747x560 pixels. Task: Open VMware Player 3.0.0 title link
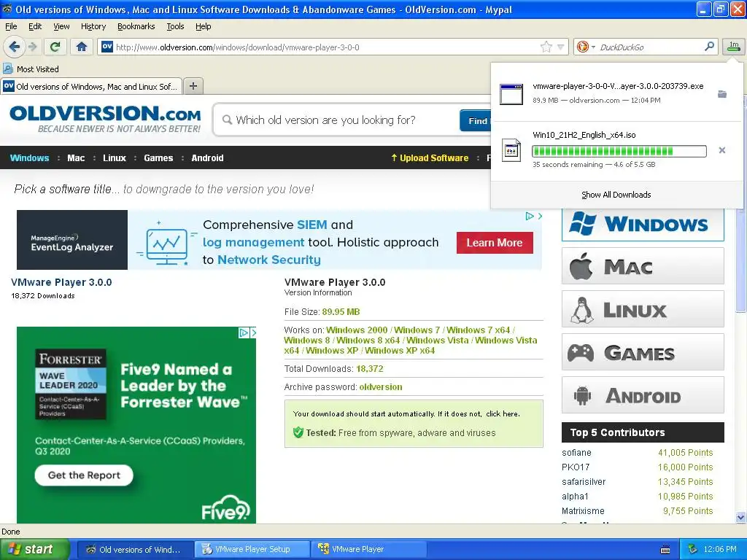[61, 282]
